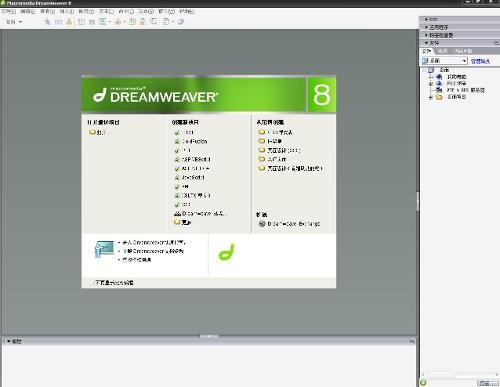The image size is (500, 387).
Task: Expand the yellow folder tree item
Action: click(x=431, y=97)
